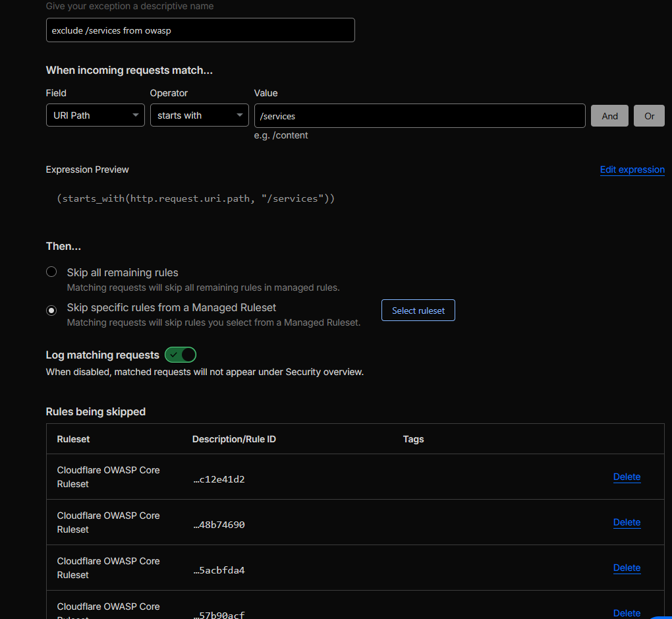Click the And button to add a condition
The image size is (672, 619).
(x=609, y=115)
